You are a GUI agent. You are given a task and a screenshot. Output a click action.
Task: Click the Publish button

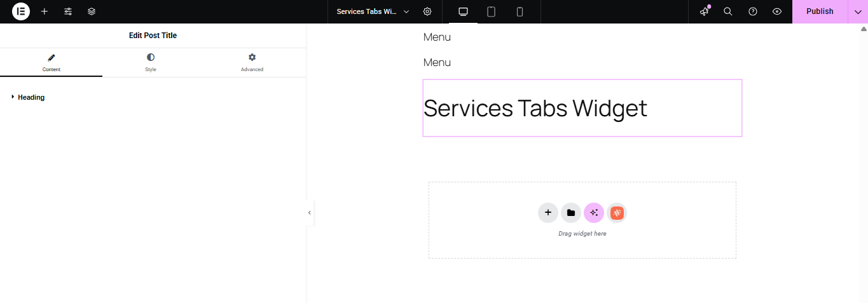820,11
